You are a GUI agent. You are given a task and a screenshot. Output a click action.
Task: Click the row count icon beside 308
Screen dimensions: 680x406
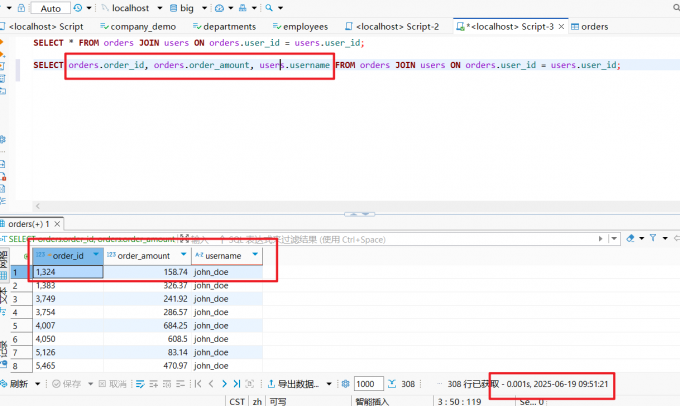[392, 384]
